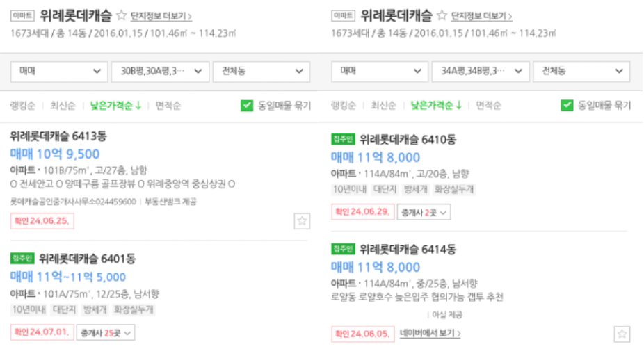
Task: Favorite the left 위례롯데캐슬 title star
Action: point(121,15)
